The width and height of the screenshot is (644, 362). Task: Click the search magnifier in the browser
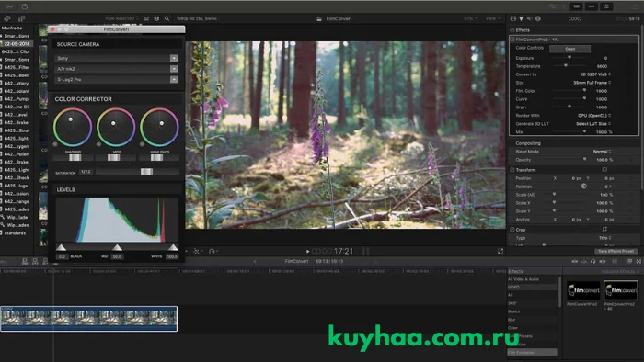click(167, 18)
